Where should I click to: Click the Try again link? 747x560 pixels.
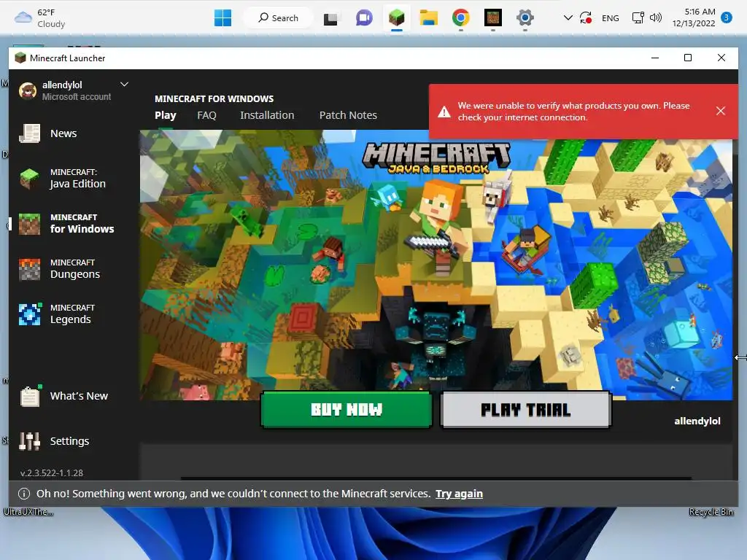tap(460, 494)
